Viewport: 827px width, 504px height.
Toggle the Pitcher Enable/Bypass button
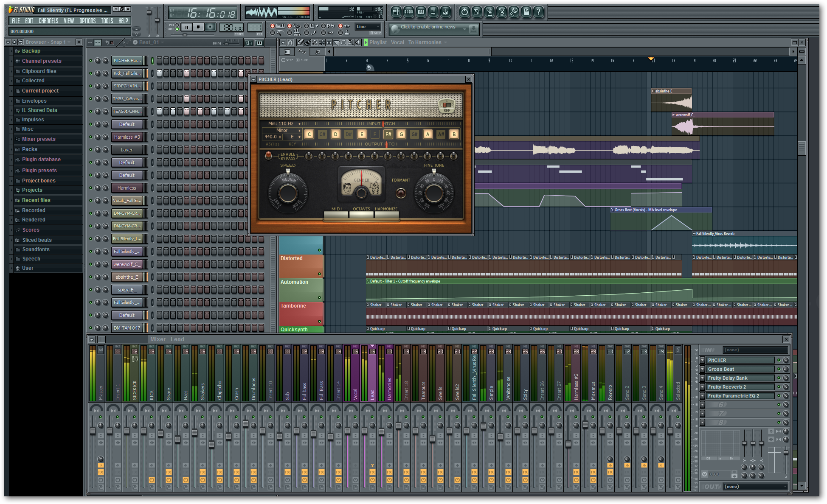268,156
